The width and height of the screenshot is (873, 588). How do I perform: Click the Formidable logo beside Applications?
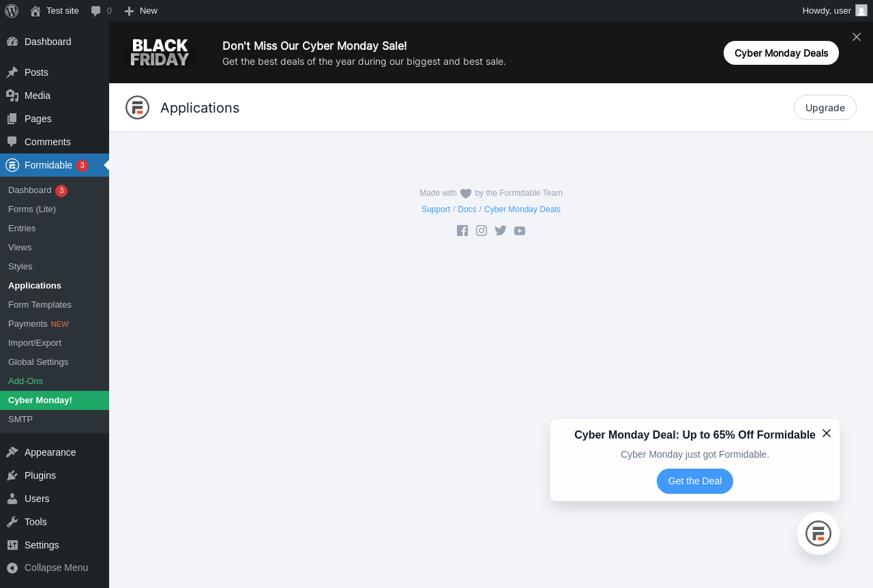(137, 108)
